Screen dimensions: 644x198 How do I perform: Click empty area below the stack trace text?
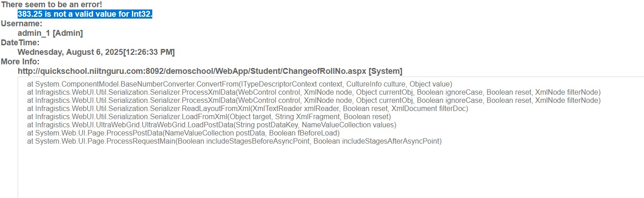click(x=317, y=172)
